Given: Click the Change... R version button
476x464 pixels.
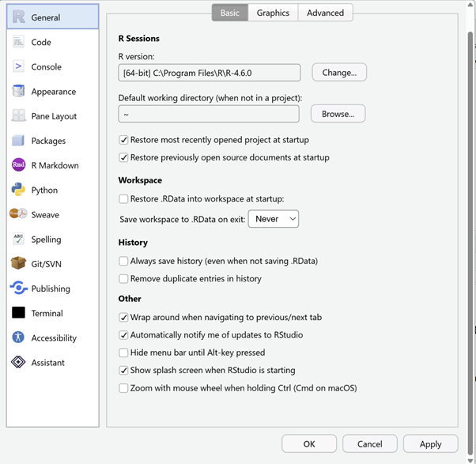Looking at the screenshot, I should pos(339,72).
